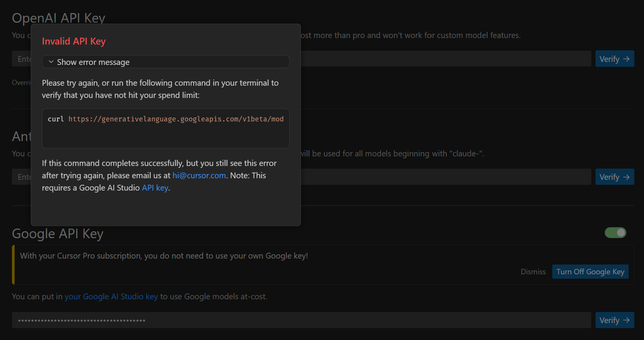644x340 pixels.
Task: Click Verify arrow for Google API key
Action: tap(614, 320)
